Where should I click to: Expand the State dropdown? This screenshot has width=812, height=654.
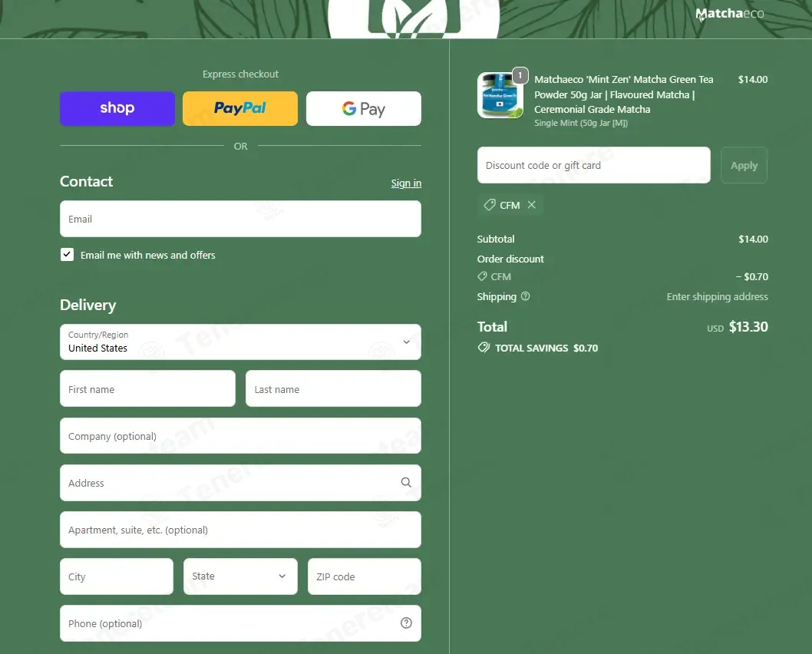240,576
